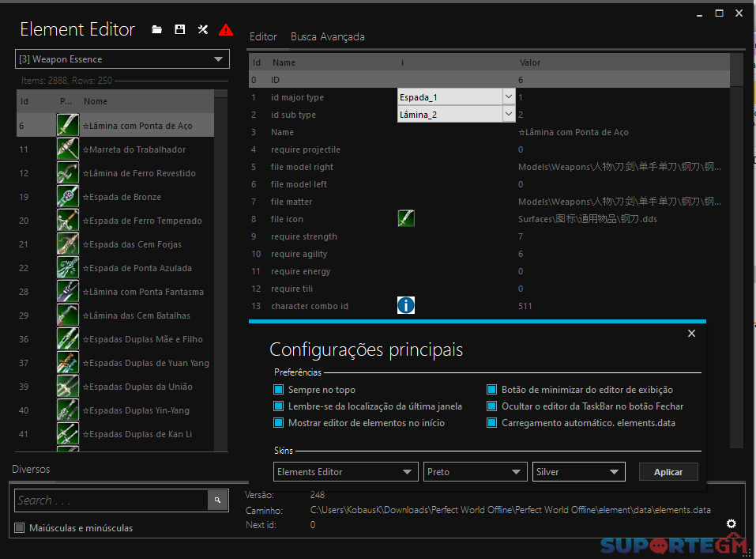This screenshot has width=756, height=559.
Task: Toggle Botão de minimizar do editor de exibição
Action: 491,390
